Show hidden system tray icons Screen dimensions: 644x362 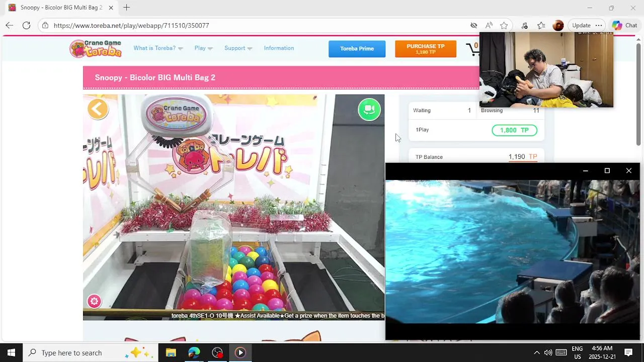(536, 352)
